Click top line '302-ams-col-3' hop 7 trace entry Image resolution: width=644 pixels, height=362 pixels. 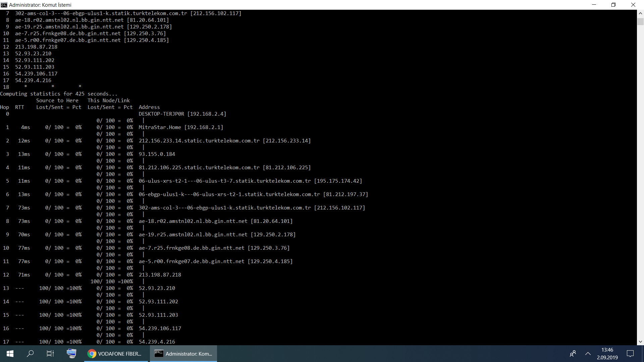[x=128, y=13]
